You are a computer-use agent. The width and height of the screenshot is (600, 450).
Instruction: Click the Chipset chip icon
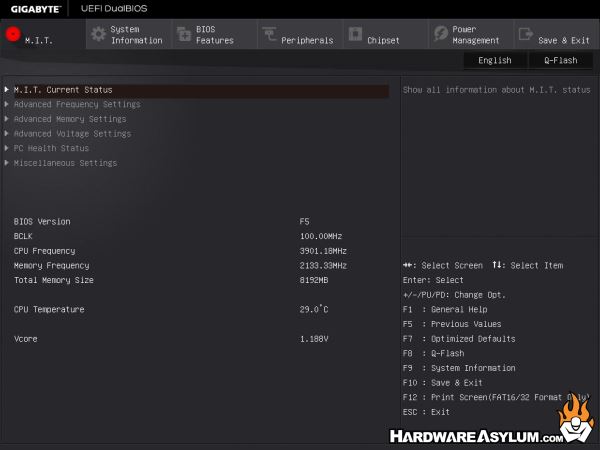355,34
